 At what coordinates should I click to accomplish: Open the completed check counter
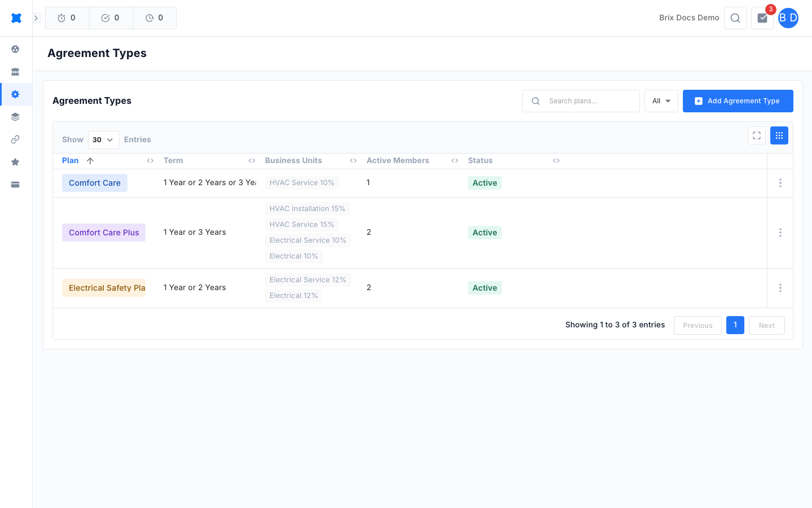(111, 18)
